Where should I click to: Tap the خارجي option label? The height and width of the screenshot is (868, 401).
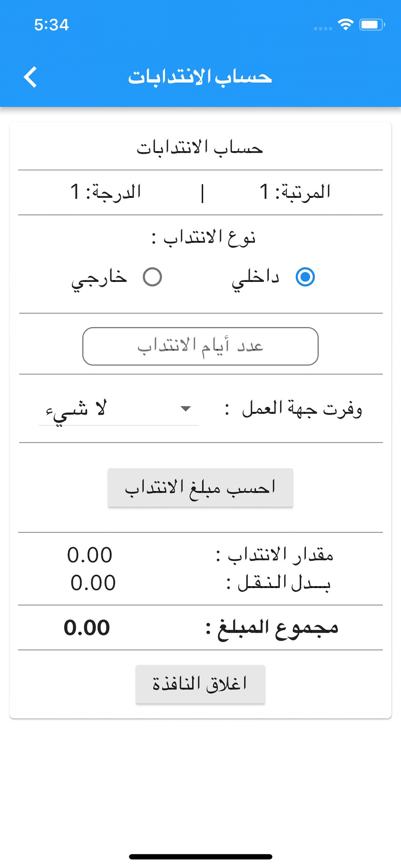pos(99,278)
